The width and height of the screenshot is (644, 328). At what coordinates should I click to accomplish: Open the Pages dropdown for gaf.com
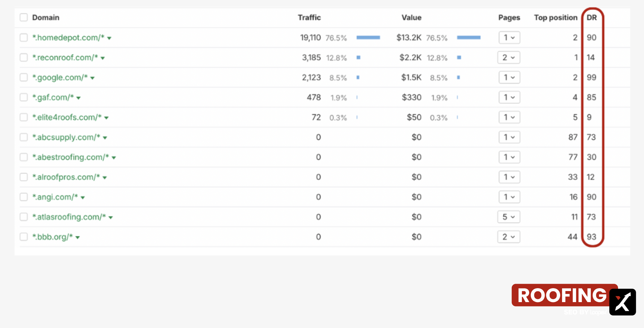click(509, 97)
